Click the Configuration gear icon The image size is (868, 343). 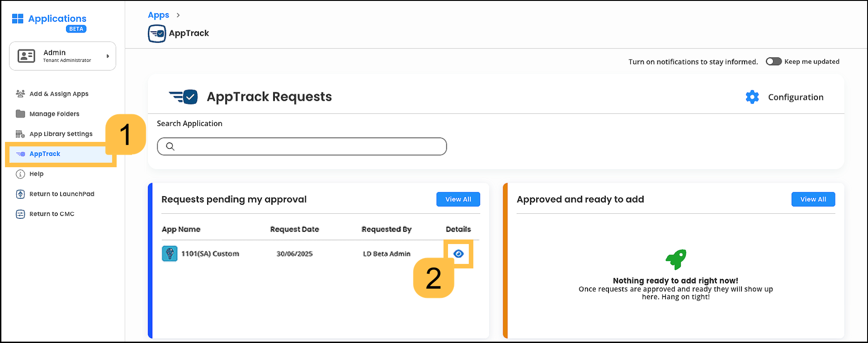[752, 97]
